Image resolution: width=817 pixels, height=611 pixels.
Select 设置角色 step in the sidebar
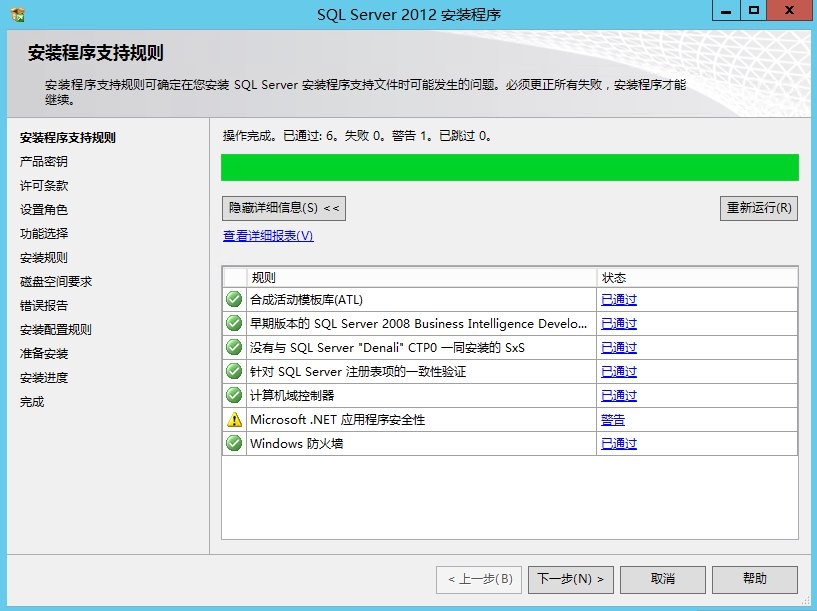tap(44, 209)
